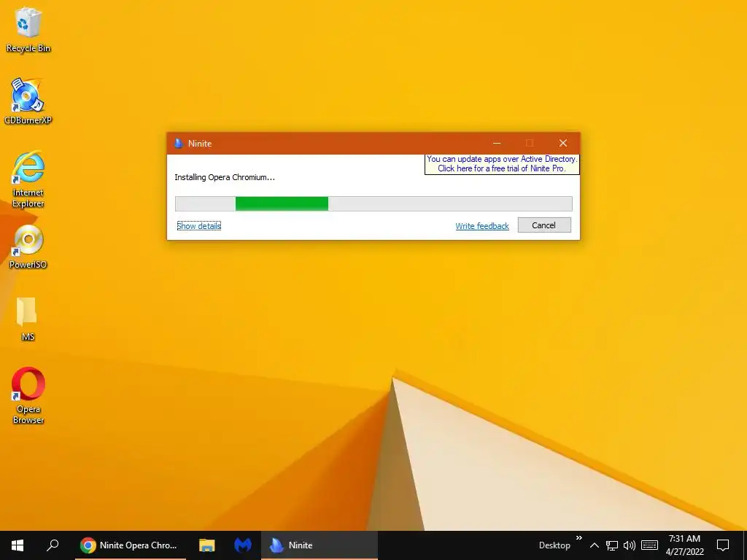Expand Desktop toolbar double chevron

[x=578, y=538]
